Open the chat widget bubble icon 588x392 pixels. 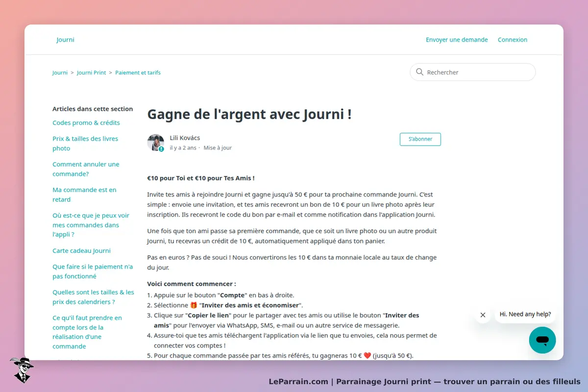[542, 340]
